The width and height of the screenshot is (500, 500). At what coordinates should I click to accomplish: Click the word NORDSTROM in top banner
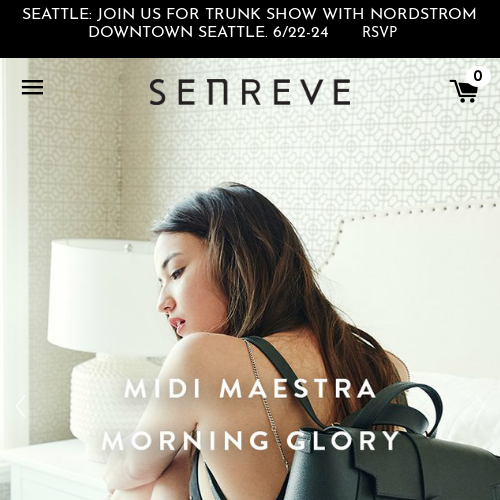pos(423,14)
